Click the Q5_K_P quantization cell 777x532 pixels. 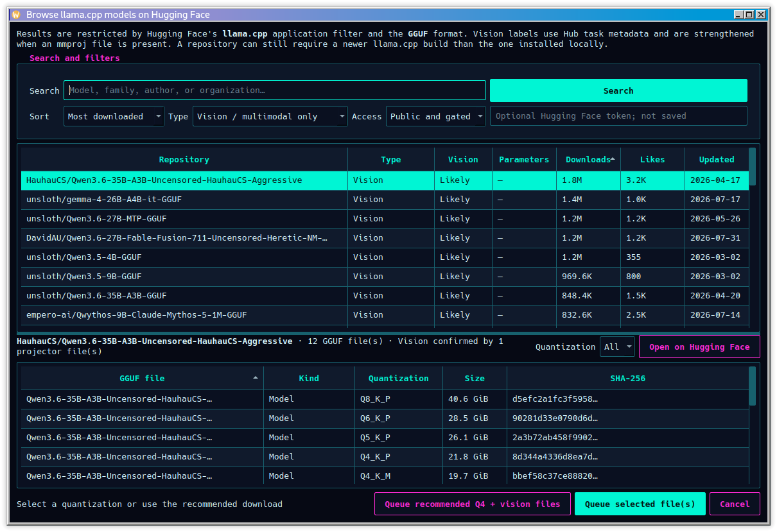[399, 438]
